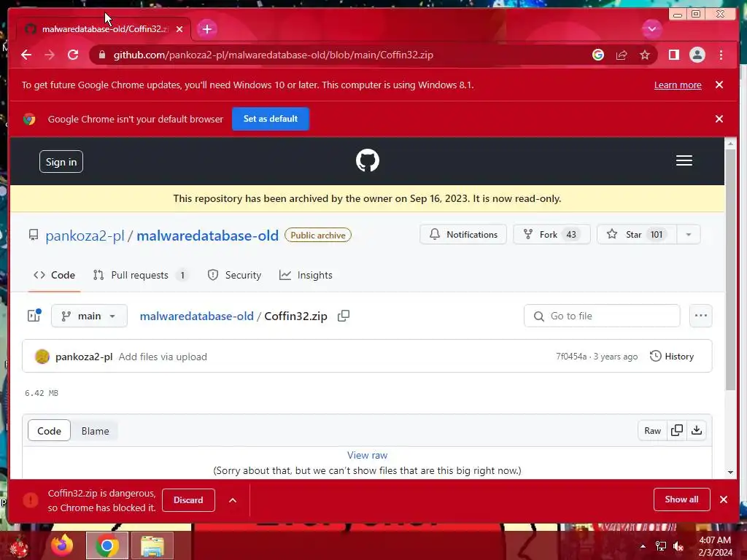Click the page vertical scrollbar thumb
747x560 pixels.
(730, 269)
